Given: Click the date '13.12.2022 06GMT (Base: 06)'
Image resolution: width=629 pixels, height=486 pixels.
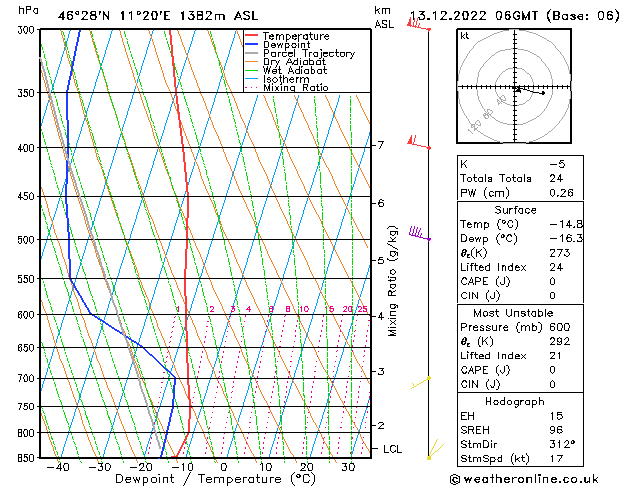Looking at the screenshot, I should point(515,16).
